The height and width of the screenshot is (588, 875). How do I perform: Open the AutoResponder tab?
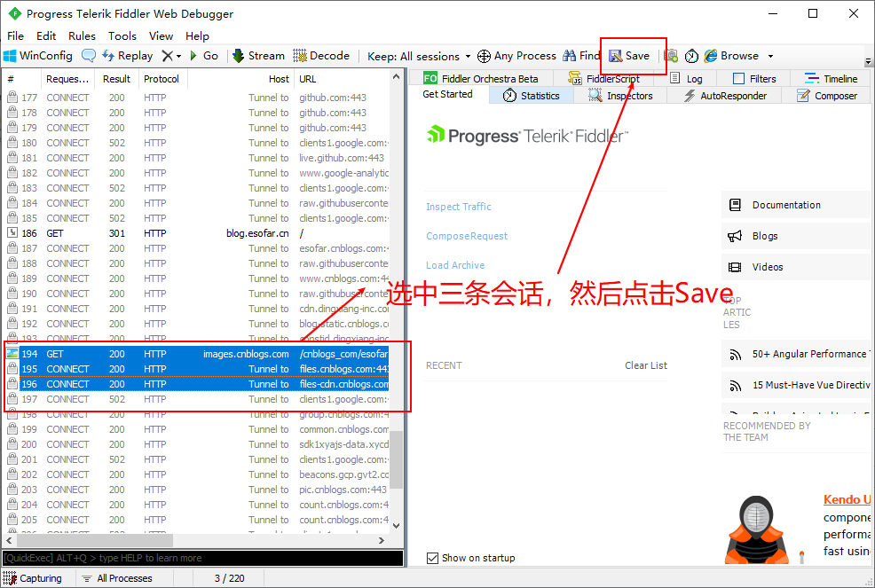[725, 96]
